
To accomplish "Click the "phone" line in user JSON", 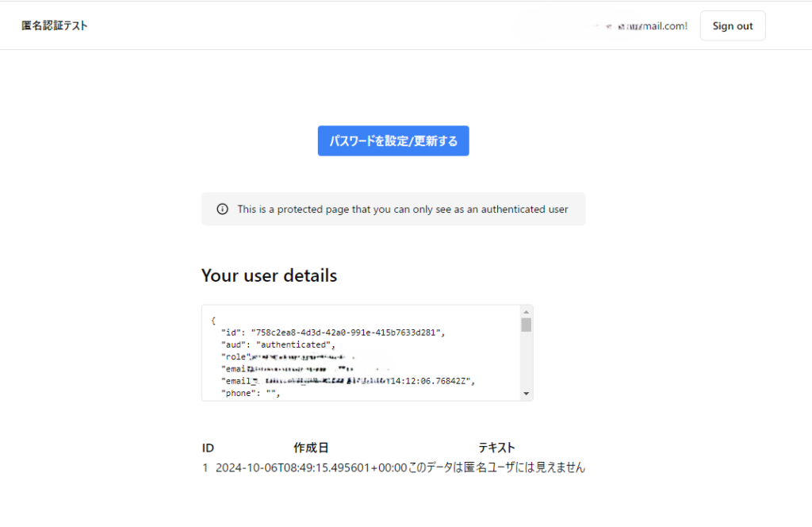I will pyautogui.click(x=251, y=394).
